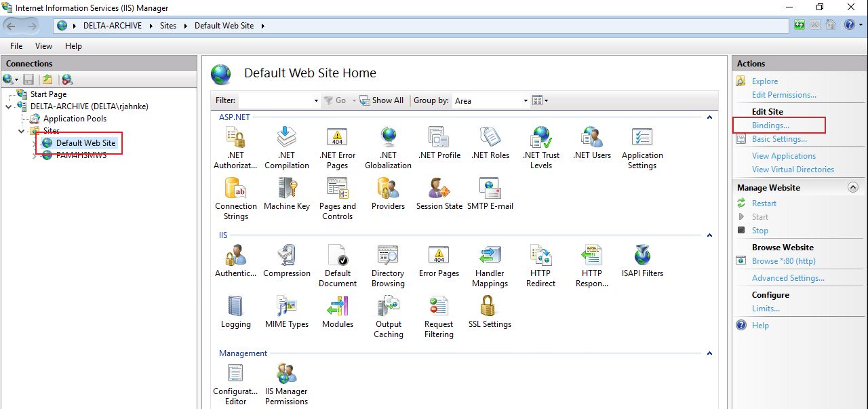The width and height of the screenshot is (868, 409).
Task: Open Machine Key feature
Action: tap(287, 194)
